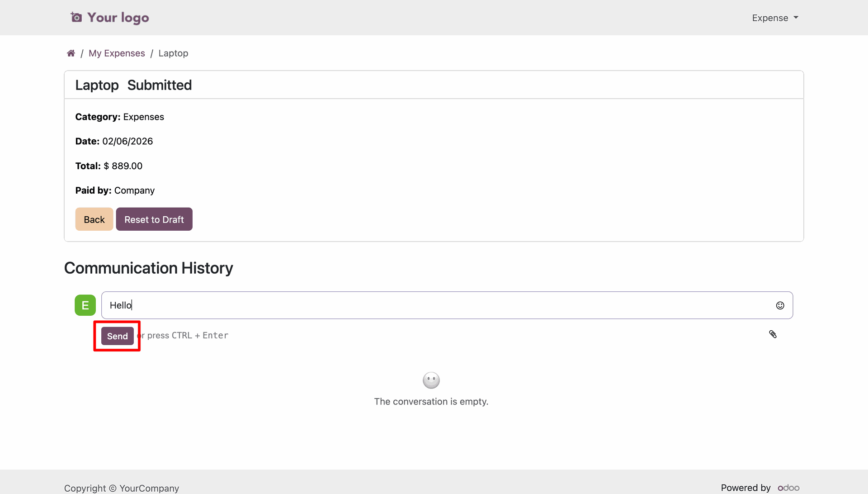The height and width of the screenshot is (494, 868).
Task: Focus the message input containing Hello
Action: [447, 305]
